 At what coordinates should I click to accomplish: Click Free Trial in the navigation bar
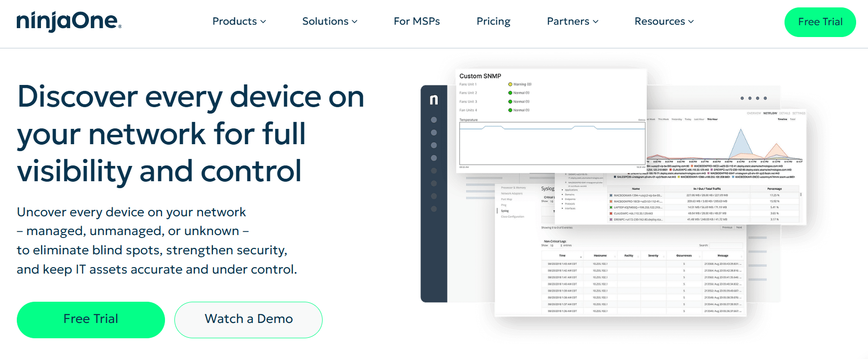(x=820, y=22)
